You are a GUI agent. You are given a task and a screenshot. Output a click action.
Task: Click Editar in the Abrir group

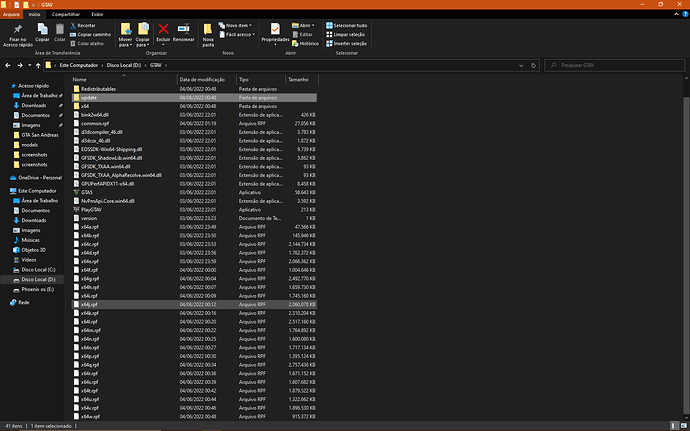point(302,34)
